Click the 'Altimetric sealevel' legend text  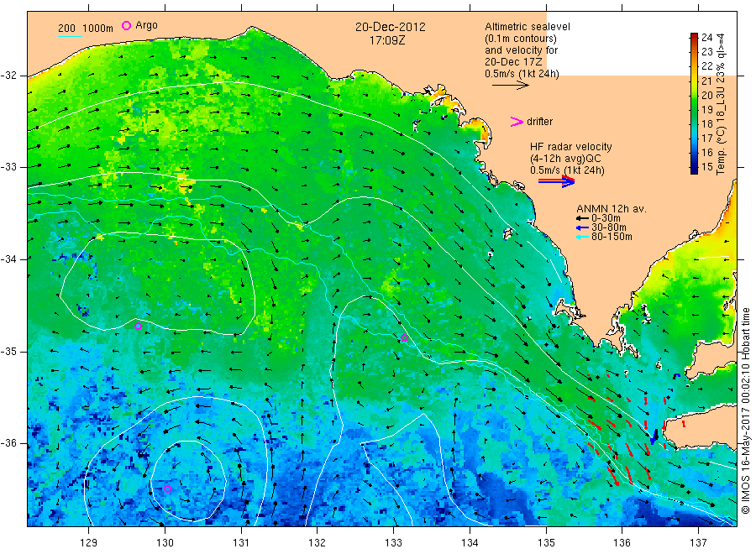tap(528, 27)
